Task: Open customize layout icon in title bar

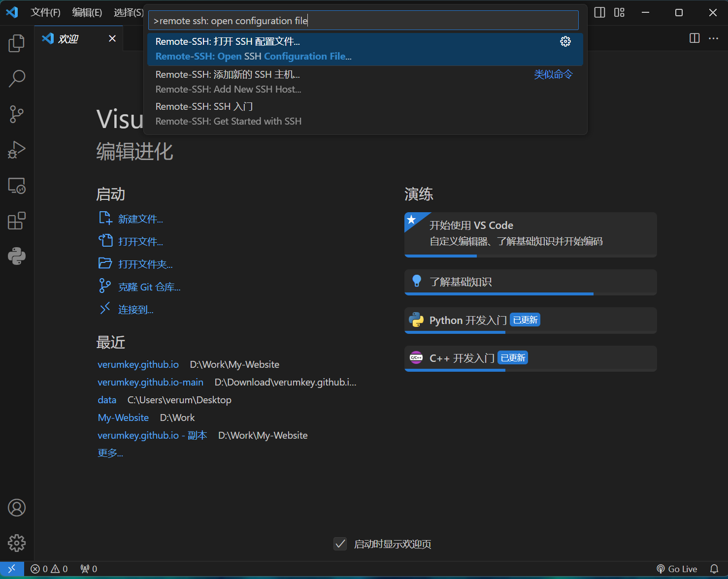Action: [x=620, y=12]
